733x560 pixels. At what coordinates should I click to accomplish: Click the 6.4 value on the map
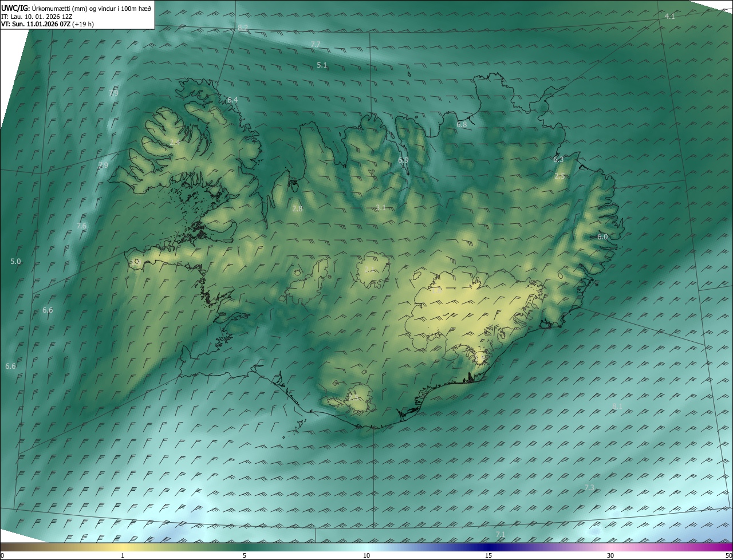[x=232, y=100]
